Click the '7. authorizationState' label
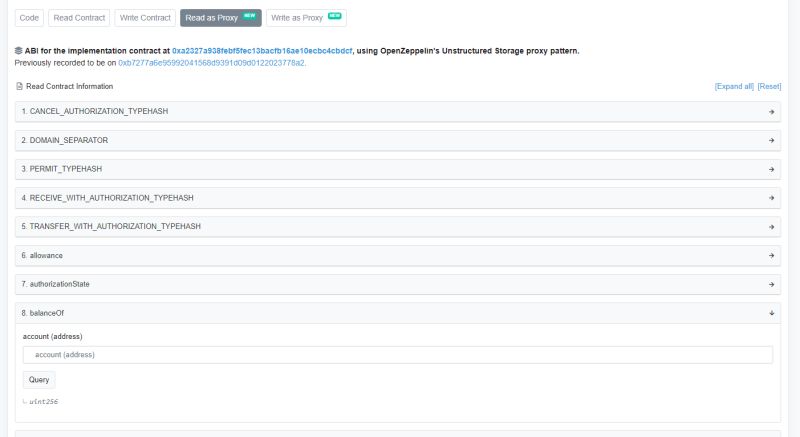Viewport: 800px width, 437px height. coord(55,284)
